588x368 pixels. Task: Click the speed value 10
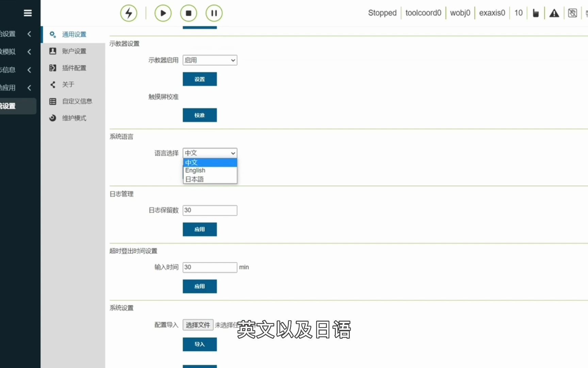click(518, 13)
